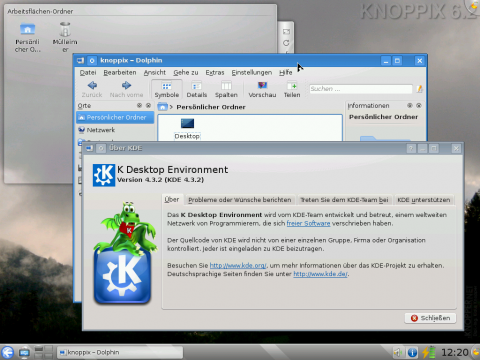Follow the freier Software link
Viewport: 480px width, 360px height.
(308, 223)
